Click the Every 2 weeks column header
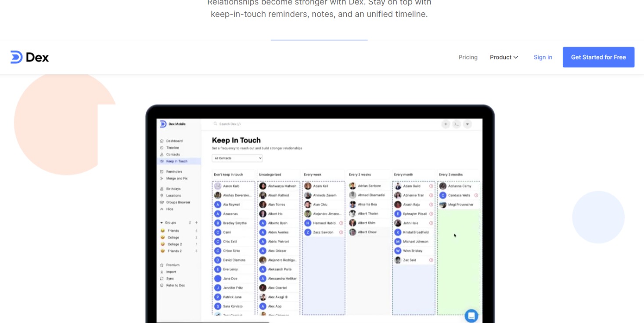Image resolution: width=644 pixels, height=323 pixels. point(360,174)
